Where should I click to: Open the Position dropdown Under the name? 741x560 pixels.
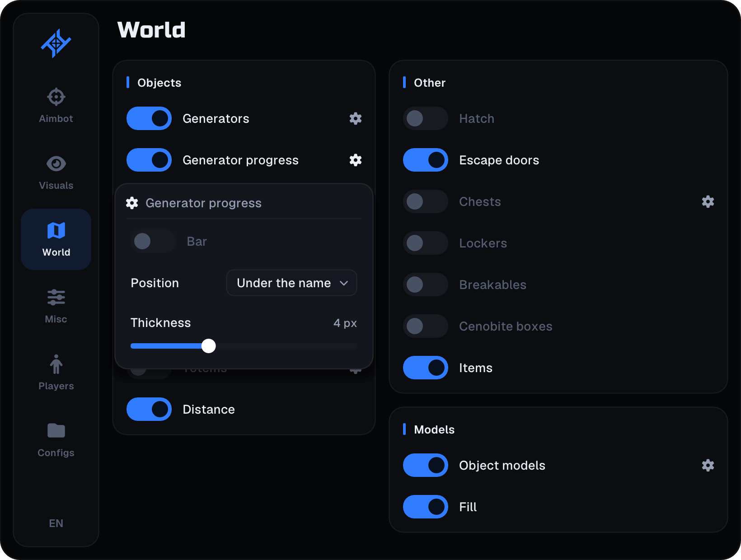point(291,283)
